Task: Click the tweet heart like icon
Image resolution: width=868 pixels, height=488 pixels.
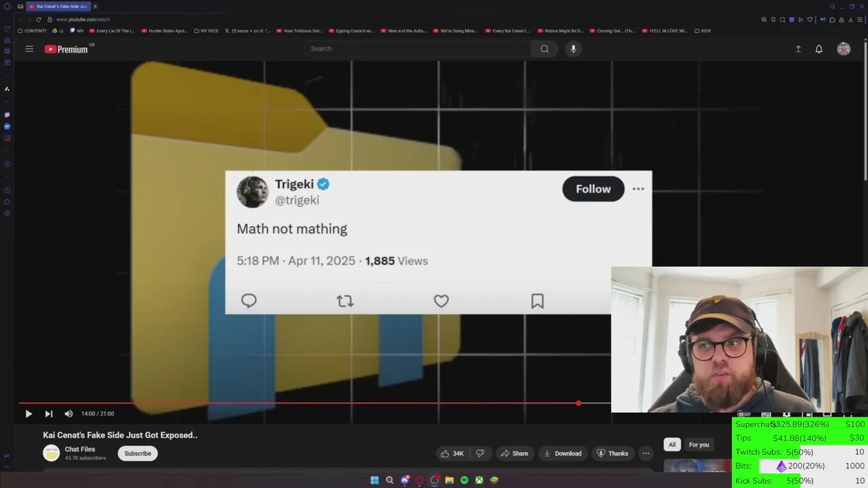Action: point(441,301)
